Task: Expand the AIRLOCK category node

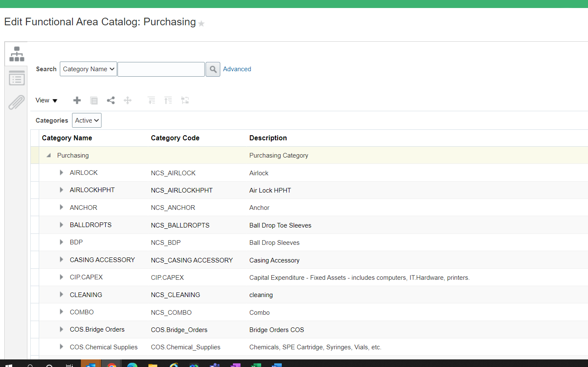Action: point(61,173)
